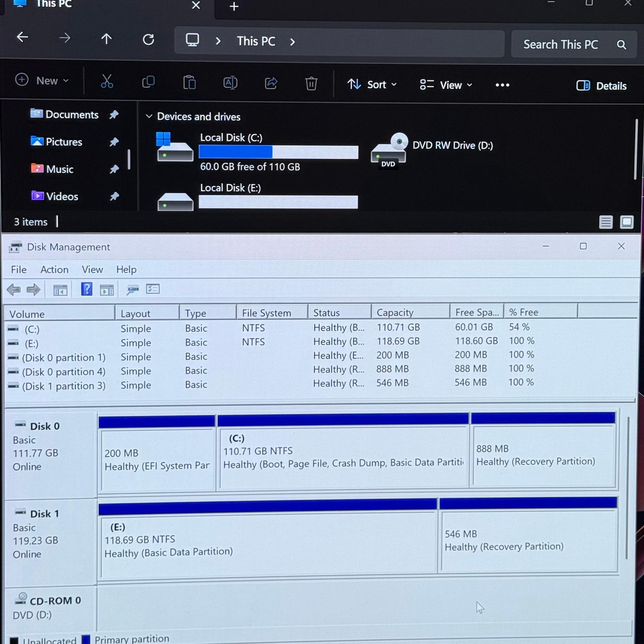Open the See more ellipsis menu
Viewport: 644px width, 644px height.
pos(502,85)
